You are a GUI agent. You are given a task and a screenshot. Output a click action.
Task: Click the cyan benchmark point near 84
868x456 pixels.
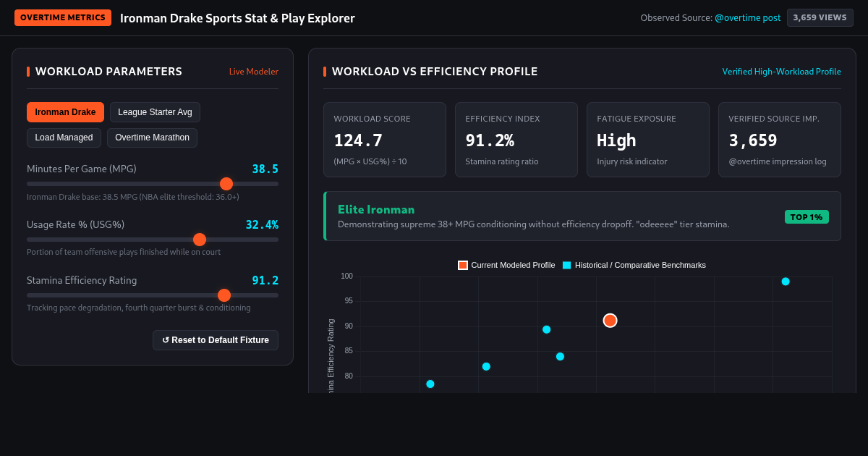(560, 356)
